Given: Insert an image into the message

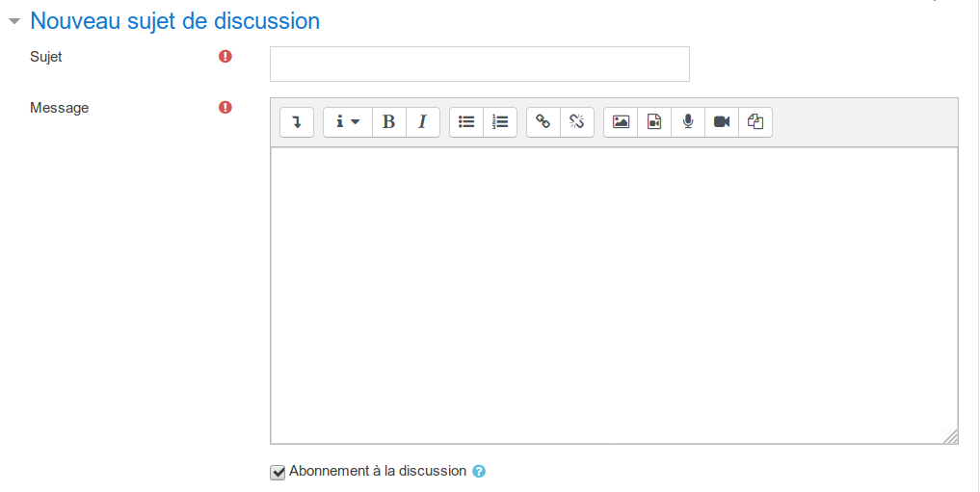Looking at the screenshot, I should [621, 121].
